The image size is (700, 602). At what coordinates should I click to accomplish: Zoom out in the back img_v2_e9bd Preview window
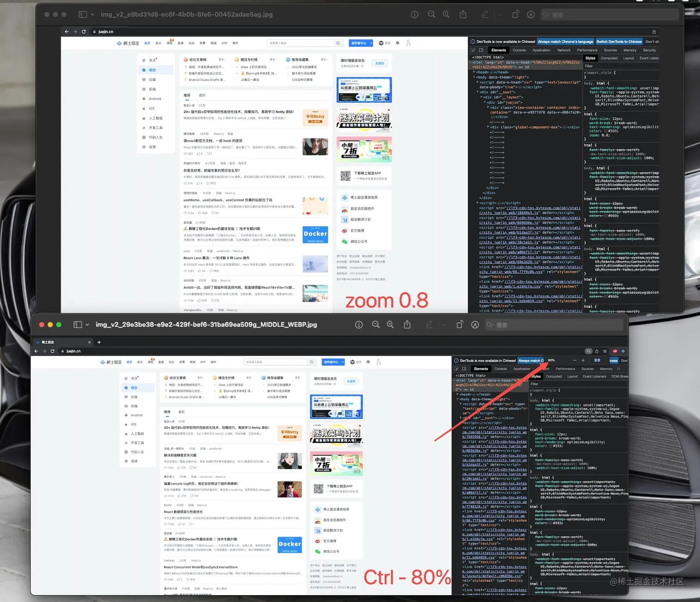(431, 14)
